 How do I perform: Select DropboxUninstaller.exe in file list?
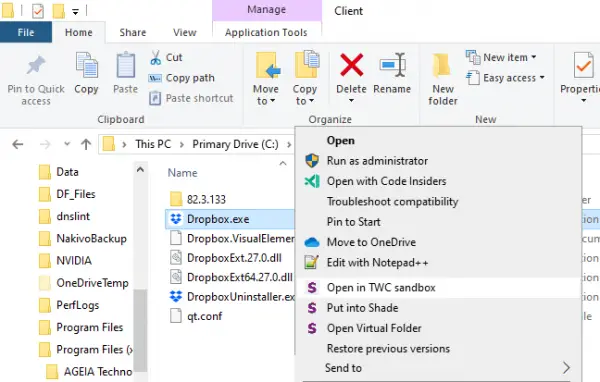click(x=232, y=297)
